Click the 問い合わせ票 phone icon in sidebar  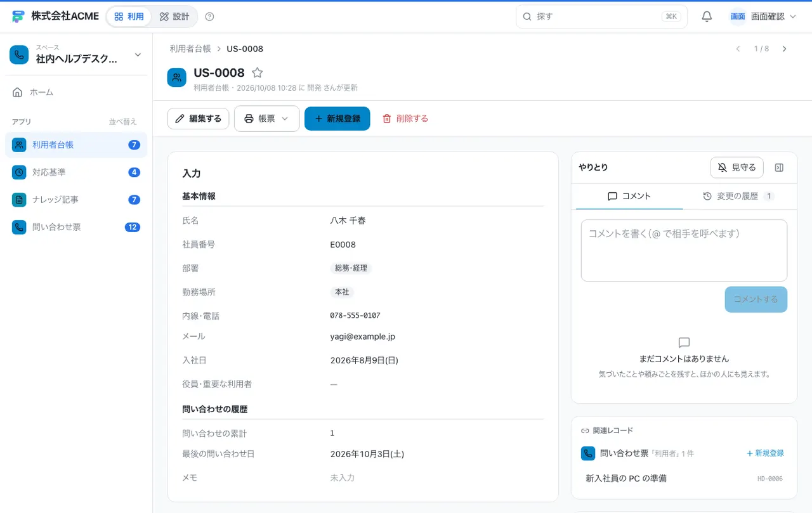tap(19, 227)
